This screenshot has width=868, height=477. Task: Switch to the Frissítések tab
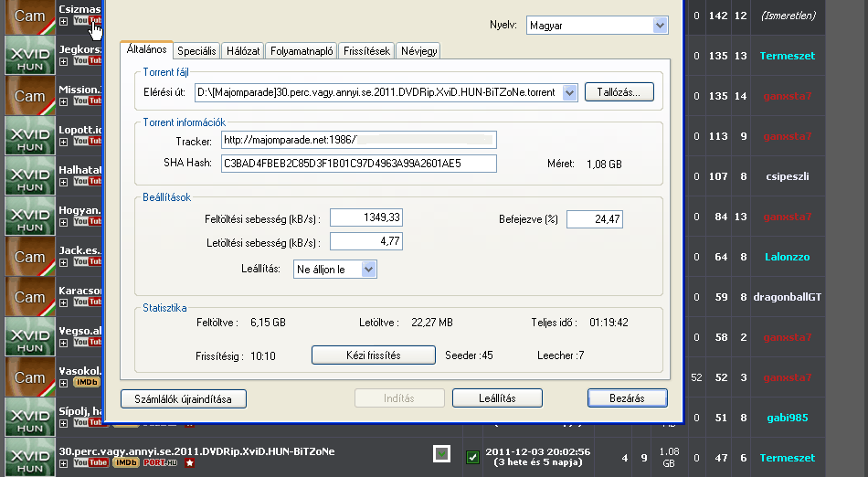[x=367, y=51]
